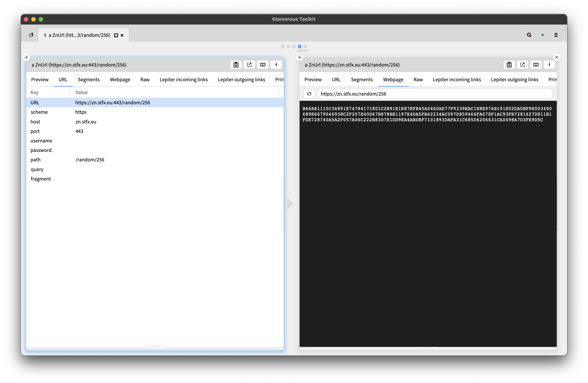
Task: Reload the webpage with the refresh icon
Action: click(x=309, y=94)
